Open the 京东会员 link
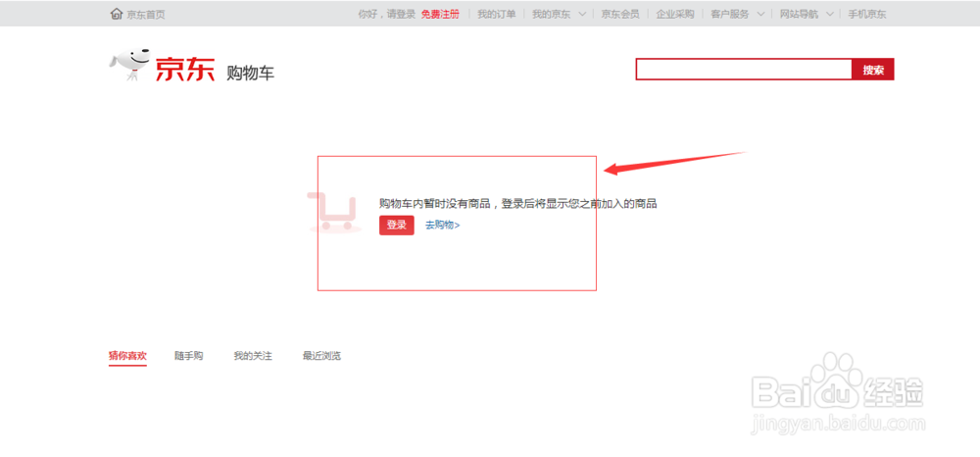980x457 pixels. click(x=620, y=14)
